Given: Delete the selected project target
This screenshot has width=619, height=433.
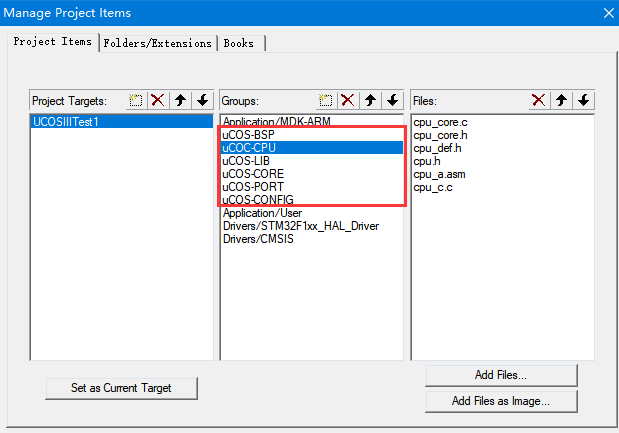Looking at the screenshot, I should tap(158, 100).
